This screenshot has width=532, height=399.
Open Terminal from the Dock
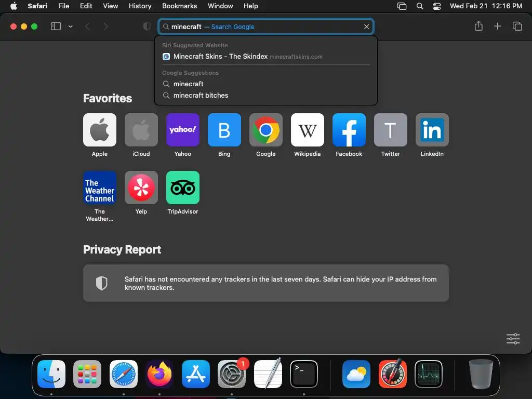[x=304, y=374]
